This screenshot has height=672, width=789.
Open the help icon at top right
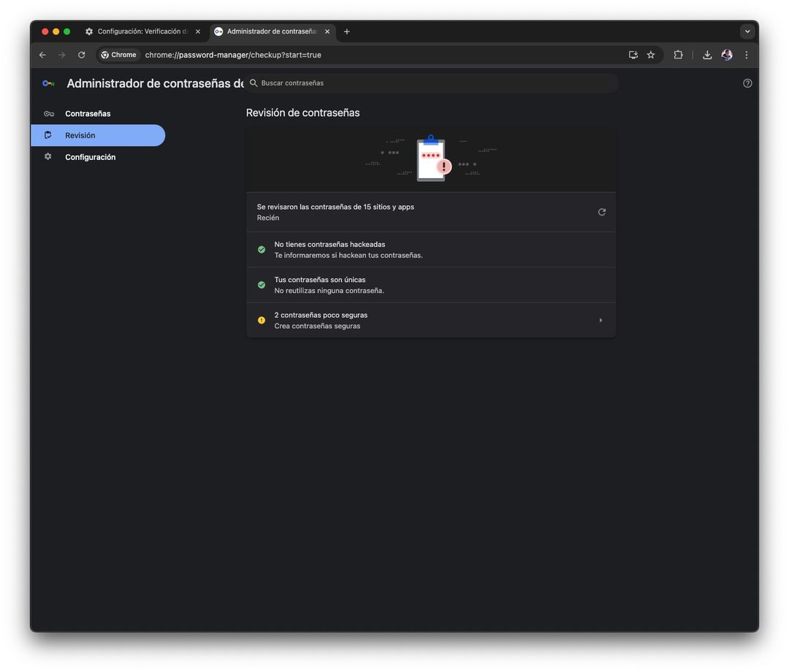tap(747, 83)
